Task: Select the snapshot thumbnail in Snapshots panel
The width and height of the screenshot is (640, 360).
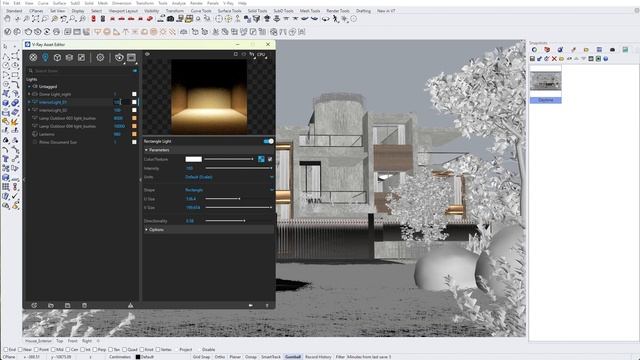Action: point(545,80)
